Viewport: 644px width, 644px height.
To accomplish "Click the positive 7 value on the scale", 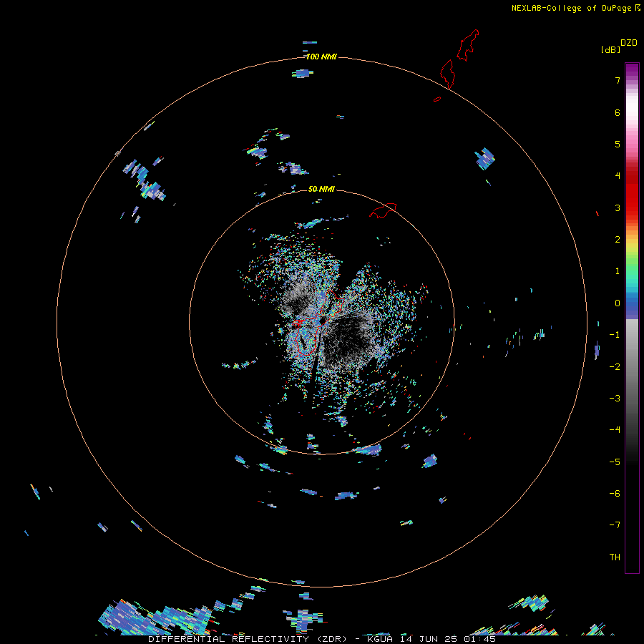I will tap(618, 80).
